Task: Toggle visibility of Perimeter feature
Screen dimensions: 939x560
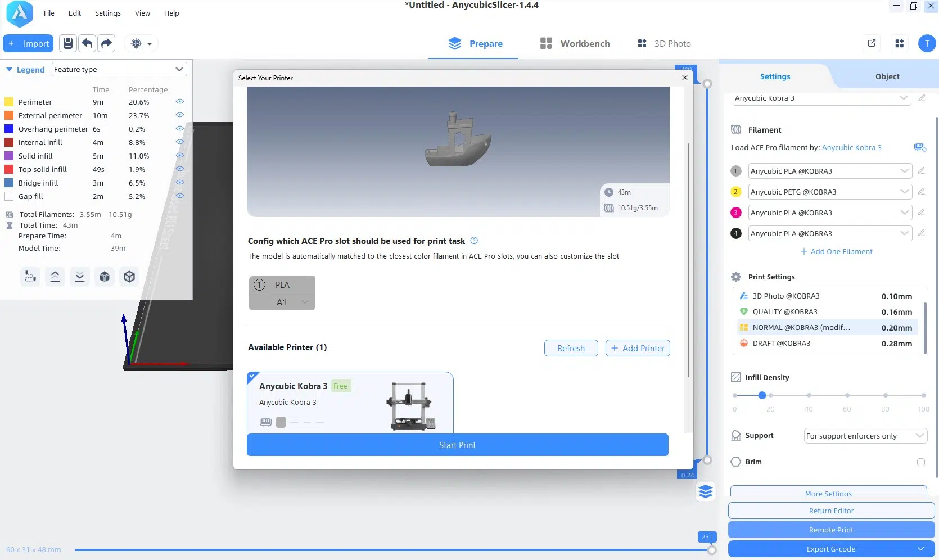Action: point(180,102)
